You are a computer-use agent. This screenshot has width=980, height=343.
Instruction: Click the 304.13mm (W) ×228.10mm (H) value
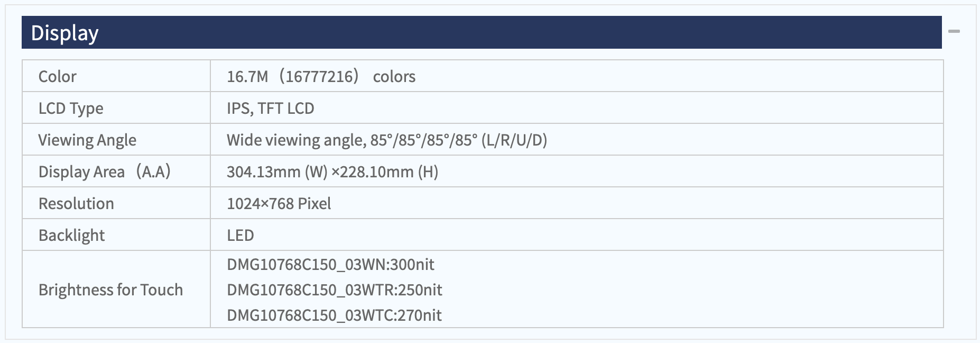332,171
